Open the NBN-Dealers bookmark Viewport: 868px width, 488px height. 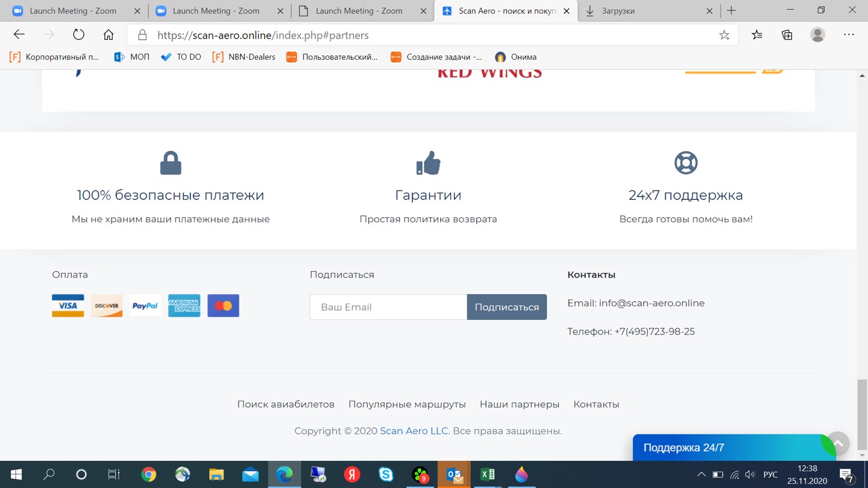[244, 57]
